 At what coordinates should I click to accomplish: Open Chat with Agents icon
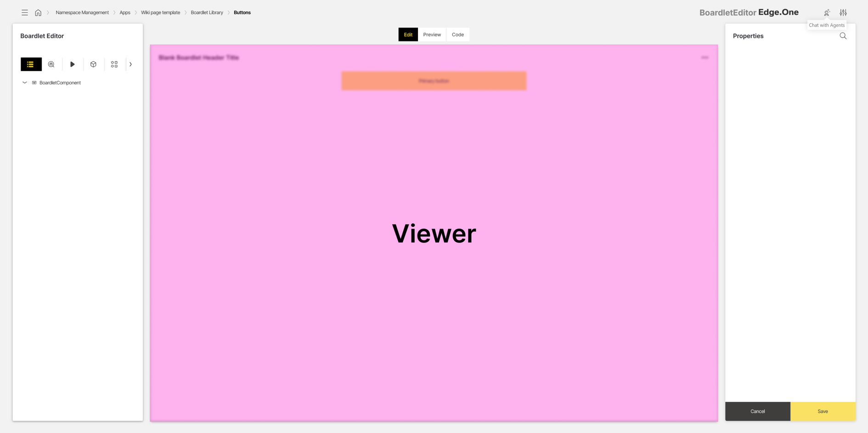tap(827, 13)
